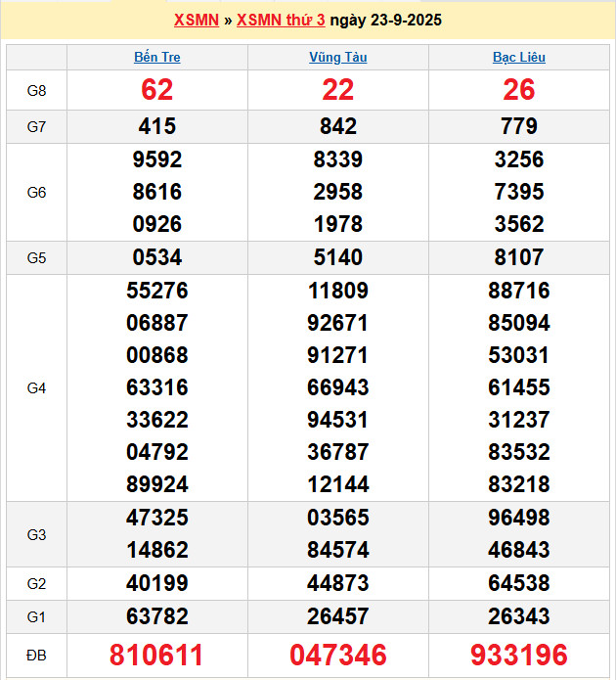
Task: Select the G4 row label
Action: 36,388
